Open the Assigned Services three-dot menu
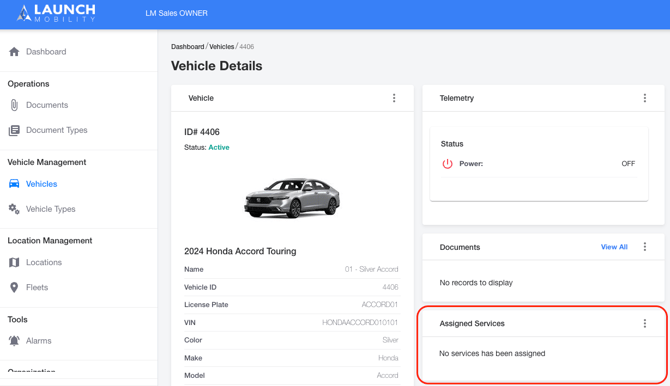Image resolution: width=670 pixels, height=386 pixels. point(645,323)
